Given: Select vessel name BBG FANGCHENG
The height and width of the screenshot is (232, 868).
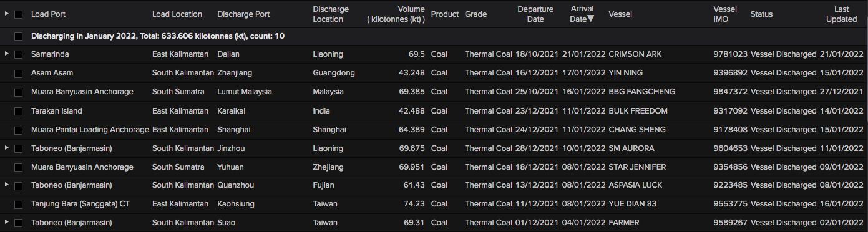Looking at the screenshot, I should tap(641, 92).
